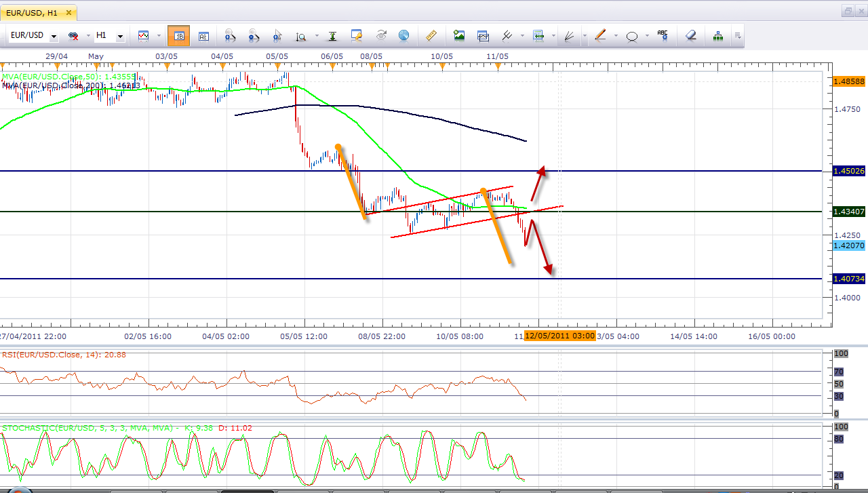Select the pencil trend line tool
The height and width of the screenshot is (493, 868).
coord(600,36)
